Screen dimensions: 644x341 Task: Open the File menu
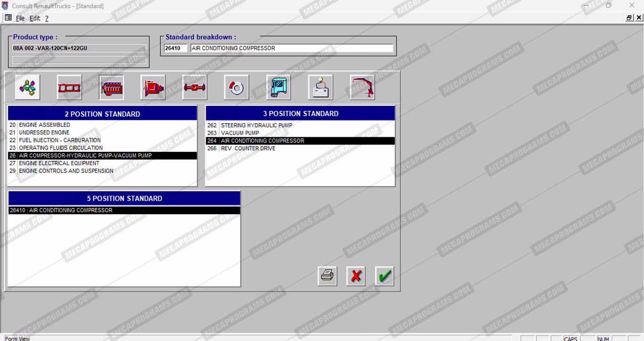(x=20, y=18)
